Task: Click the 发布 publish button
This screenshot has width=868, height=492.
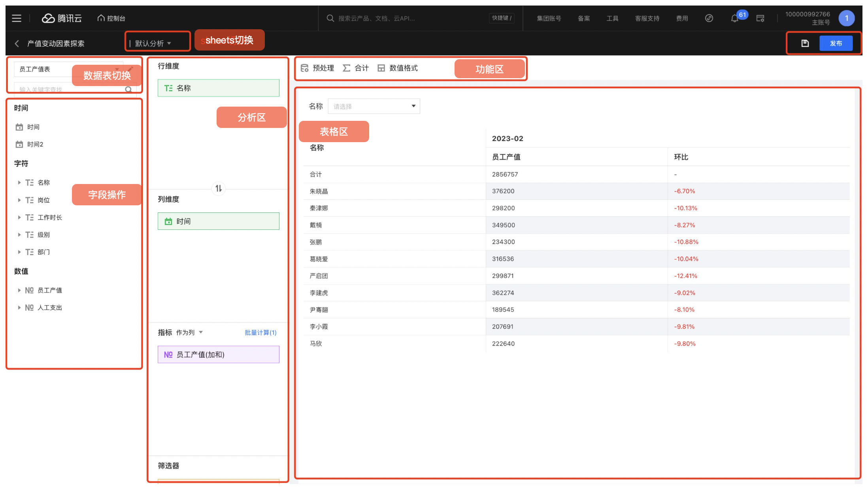Action: [x=836, y=43]
